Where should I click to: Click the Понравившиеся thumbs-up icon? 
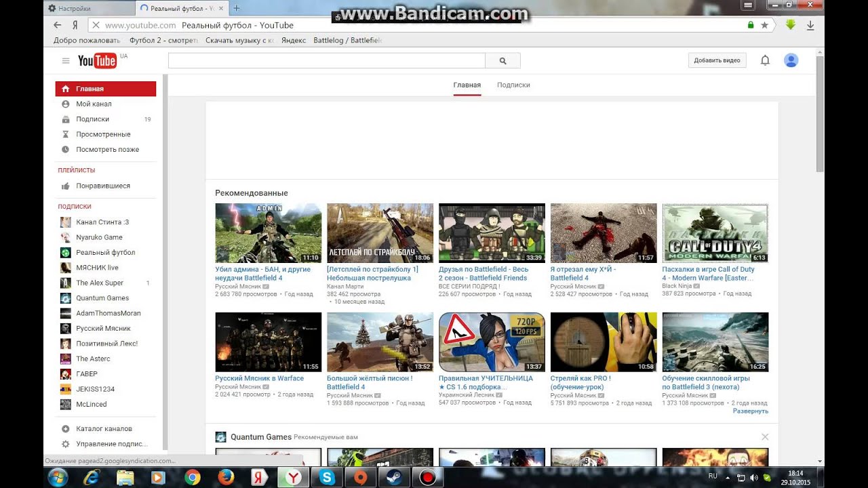[x=65, y=186]
